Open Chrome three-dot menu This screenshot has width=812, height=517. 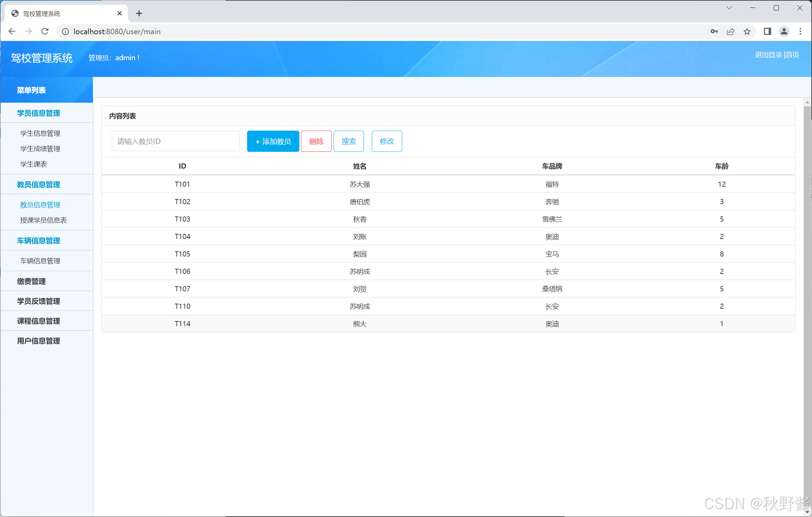coord(800,31)
